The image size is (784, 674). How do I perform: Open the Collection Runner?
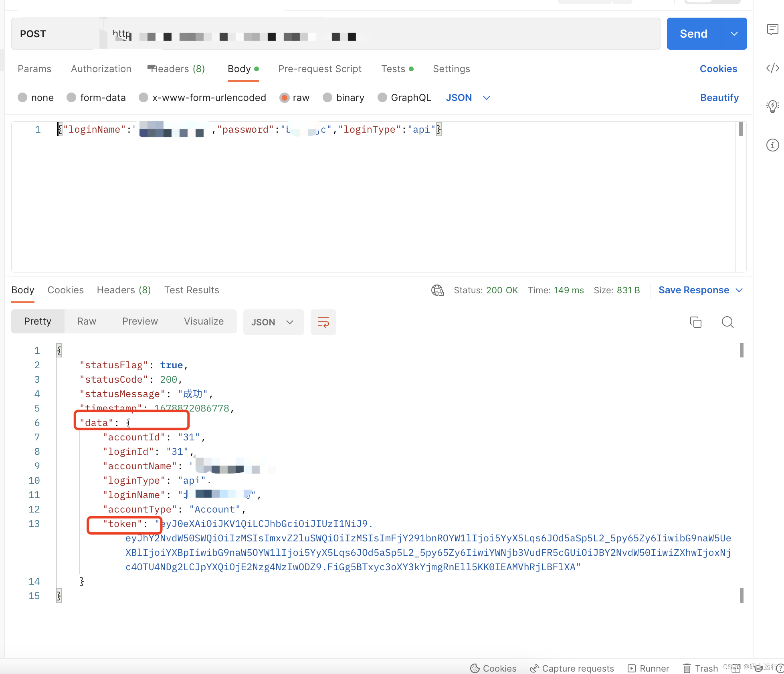click(648, 668)
